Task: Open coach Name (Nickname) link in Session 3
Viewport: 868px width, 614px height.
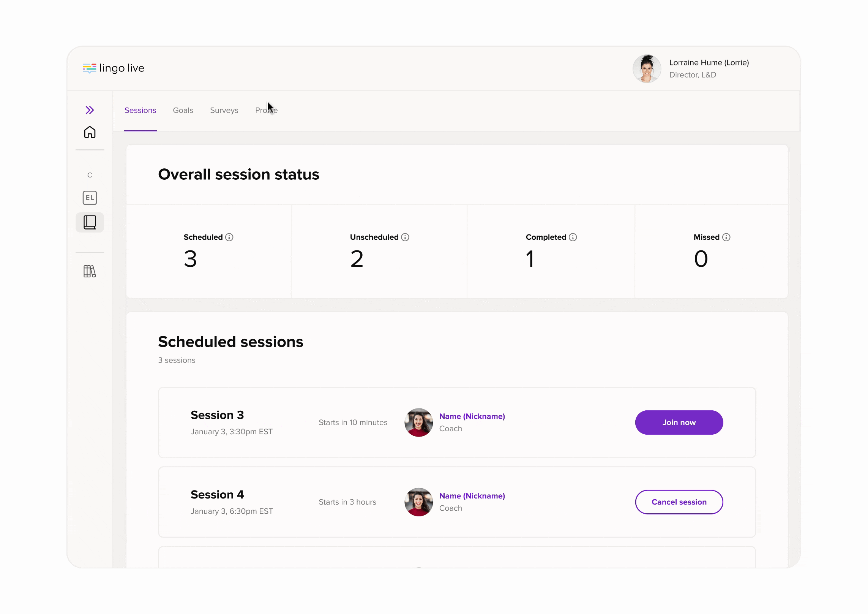Action: point(472,416)
